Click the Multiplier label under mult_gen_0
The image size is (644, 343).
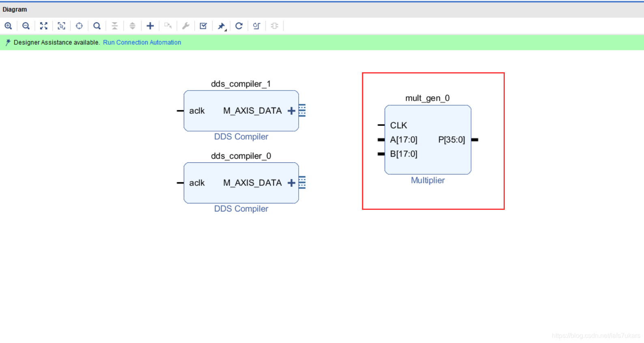pyautogui.click(x=428, y=180)
